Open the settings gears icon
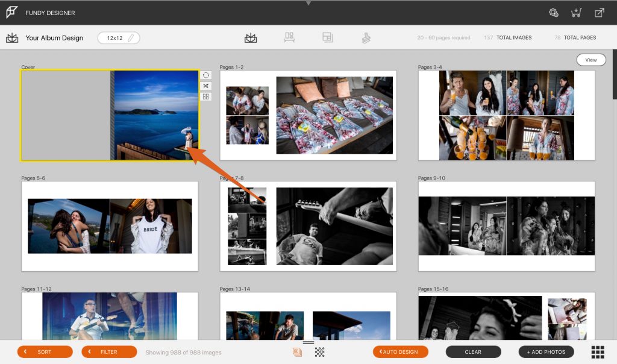Image resolution: width=617 pixels, height=364 pixels. pyautogui.click(x=554, y=13)
